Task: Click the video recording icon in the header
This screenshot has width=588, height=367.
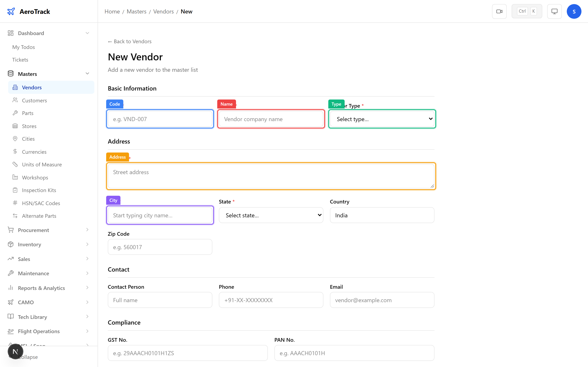Action: tap(499, 11)
